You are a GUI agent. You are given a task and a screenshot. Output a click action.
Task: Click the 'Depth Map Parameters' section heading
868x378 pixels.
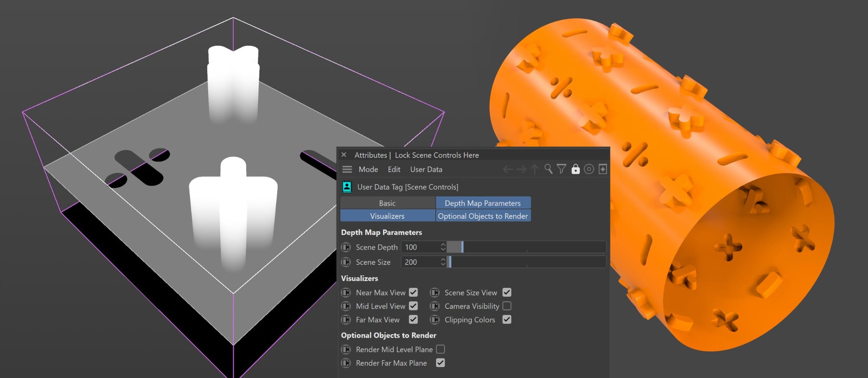click(381, 232)
